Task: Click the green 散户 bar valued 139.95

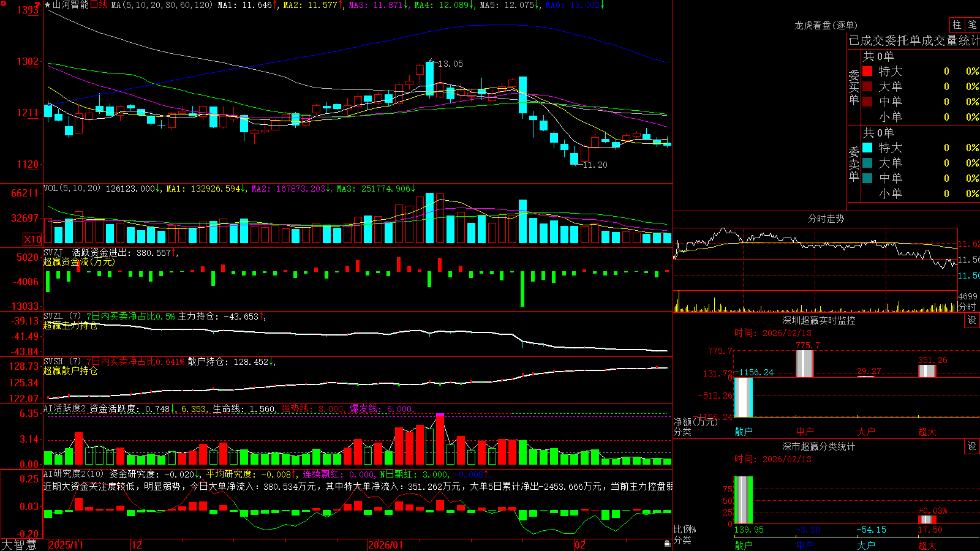Action: [x=744, y=500]
